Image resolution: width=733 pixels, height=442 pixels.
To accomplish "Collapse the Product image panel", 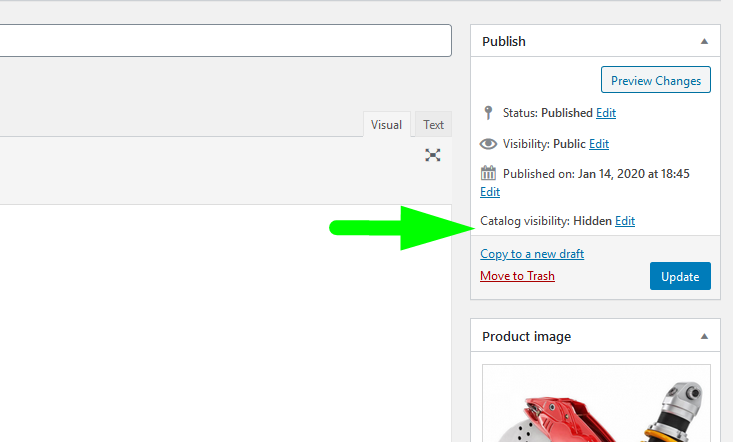I will tap(704, 336).
